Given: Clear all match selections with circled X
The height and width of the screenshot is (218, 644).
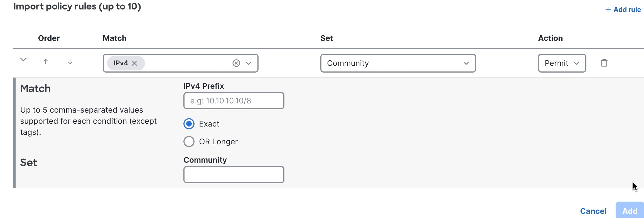Looking at the screenshot, I should 236,63.
